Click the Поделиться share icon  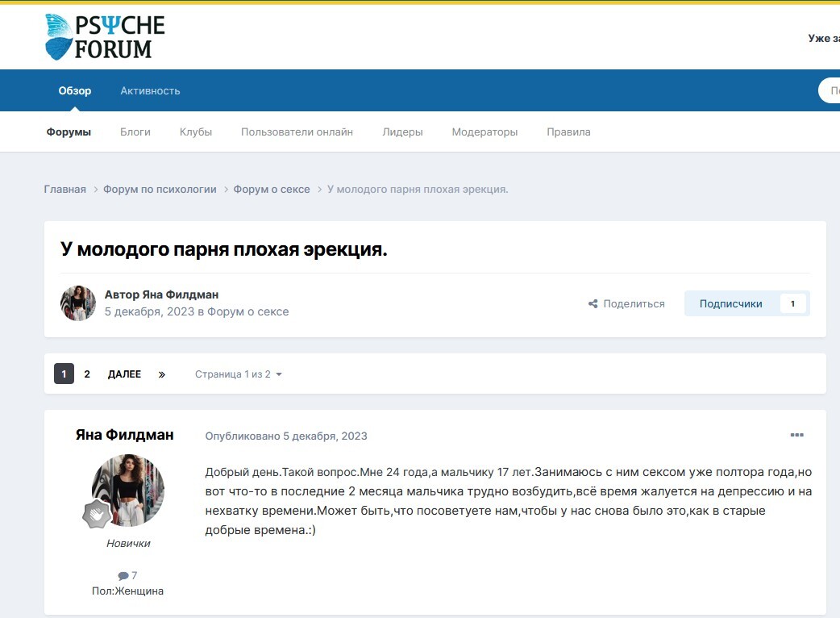point(593,304)
